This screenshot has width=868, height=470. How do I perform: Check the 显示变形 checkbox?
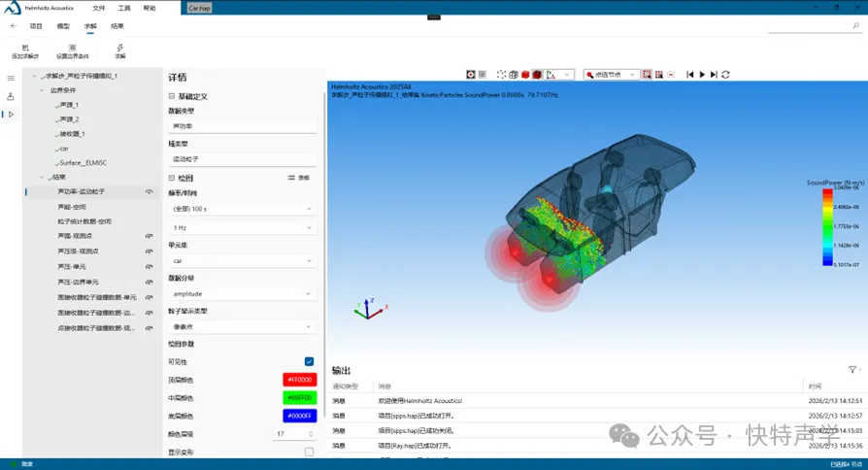309,452
